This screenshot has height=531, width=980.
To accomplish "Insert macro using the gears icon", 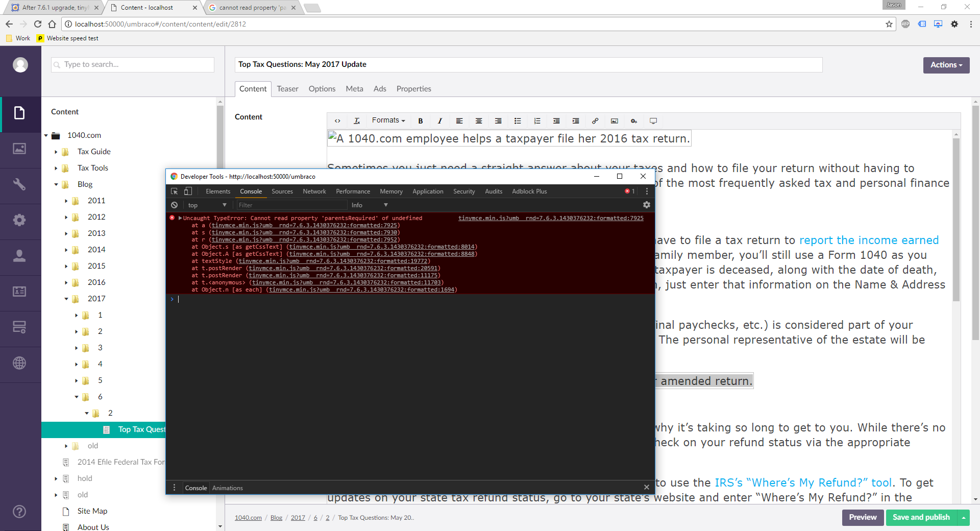I will (634, 121).
